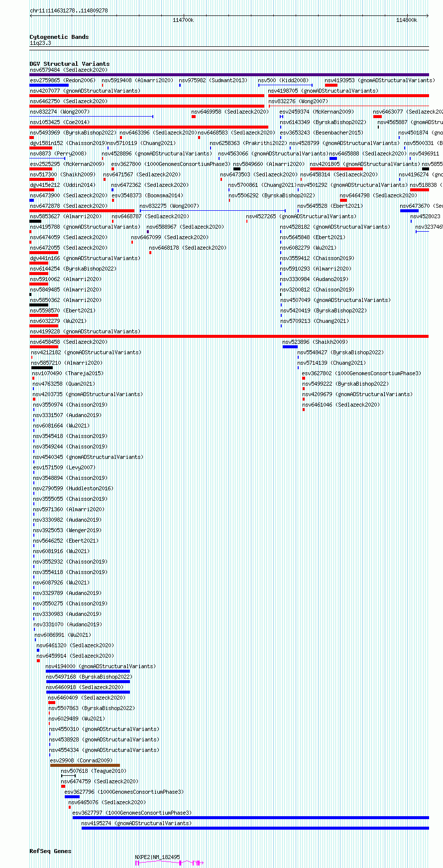
Task: Open nsv4199228 (gnomADStructuralVariants) variant
Action: click(85, 331)
